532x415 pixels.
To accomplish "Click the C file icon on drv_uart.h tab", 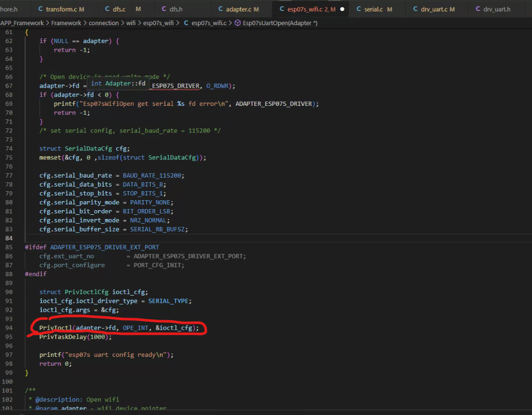I will coord(478,9).
